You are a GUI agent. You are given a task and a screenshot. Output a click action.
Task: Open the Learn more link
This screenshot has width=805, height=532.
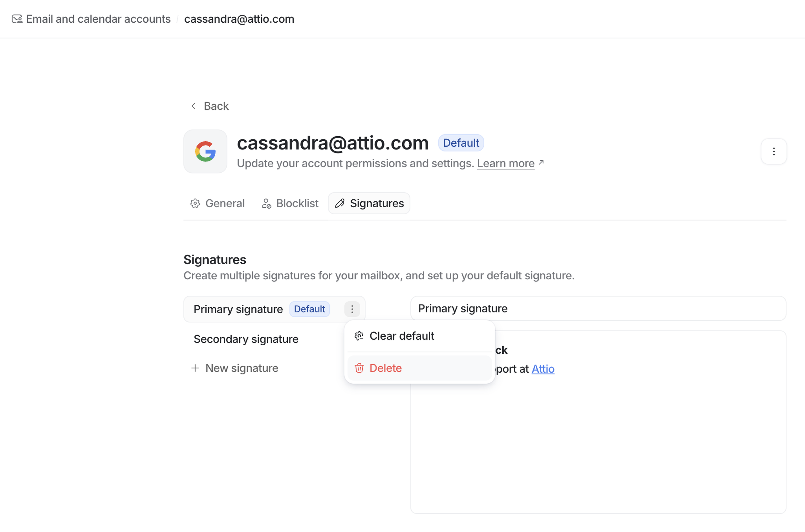point(506,164)
